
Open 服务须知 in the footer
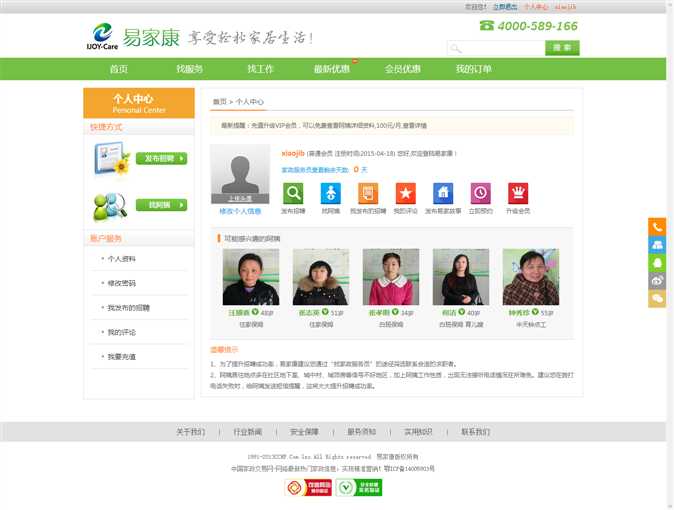[x=362, y=432]
